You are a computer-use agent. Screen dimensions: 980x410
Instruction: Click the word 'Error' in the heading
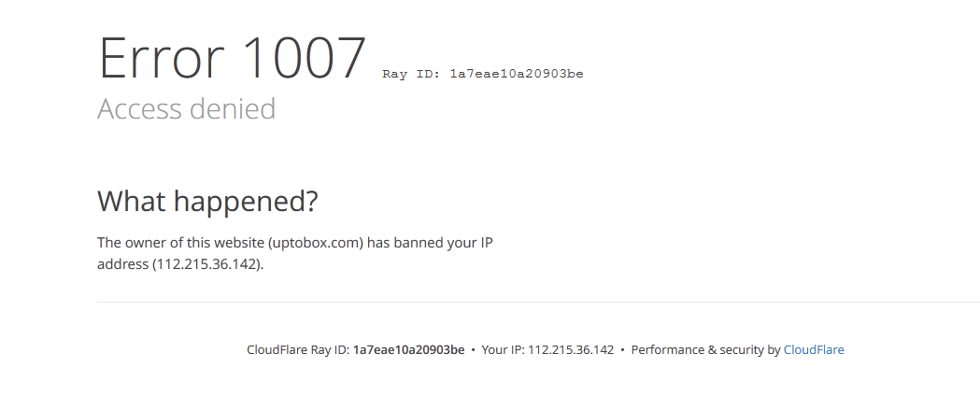pyautogui.click(x=162, y=58)
